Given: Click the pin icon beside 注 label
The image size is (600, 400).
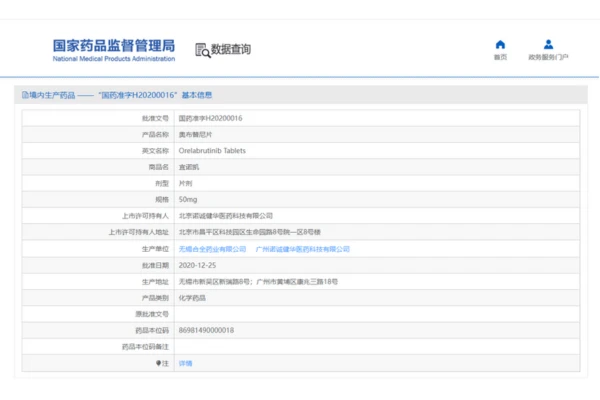Looking at the screenshot, I should (x=158, y=363).
